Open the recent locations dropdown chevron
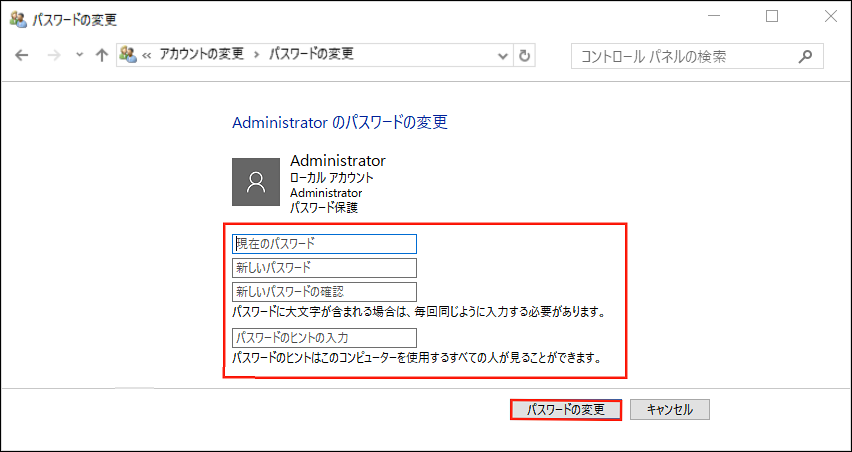The height and width of the screenshot is (452, 852). (x=79, y=55)
